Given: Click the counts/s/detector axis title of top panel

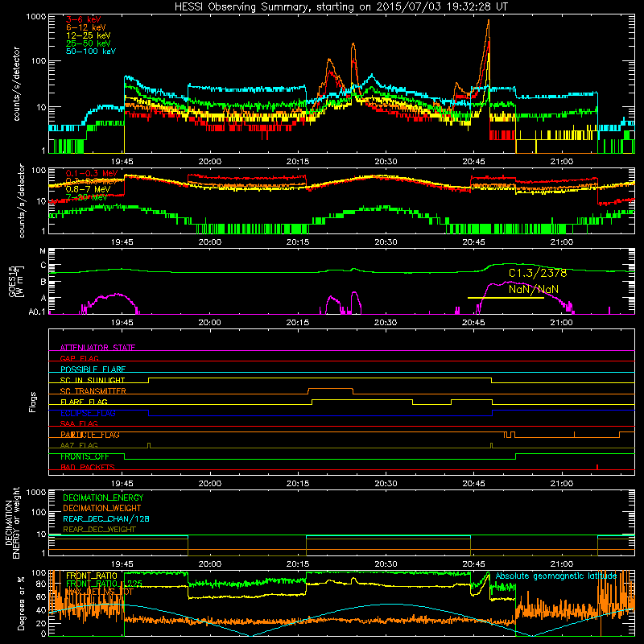Looking at the screenshot, I should [x=16, y=84].
